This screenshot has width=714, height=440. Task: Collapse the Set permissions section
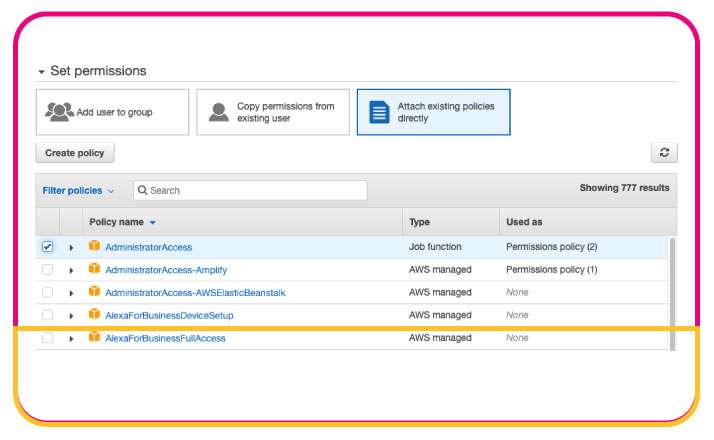41,72
